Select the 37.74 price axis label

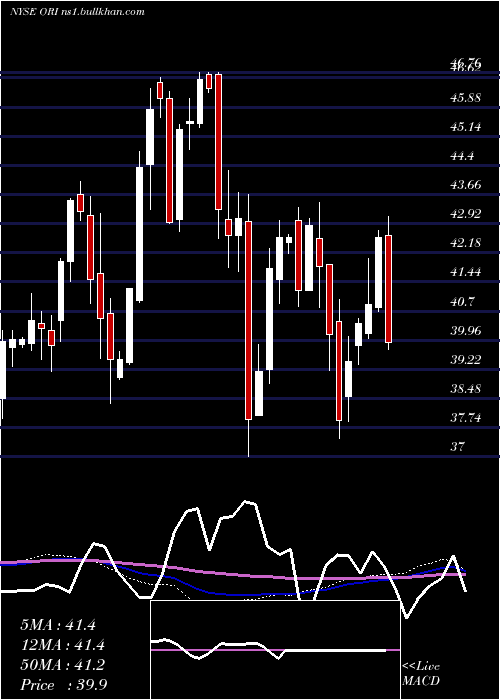click(466, 418)
